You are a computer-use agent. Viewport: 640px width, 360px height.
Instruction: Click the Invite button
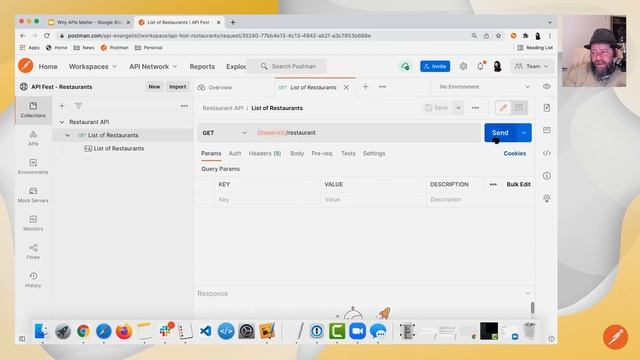point(435,66)
